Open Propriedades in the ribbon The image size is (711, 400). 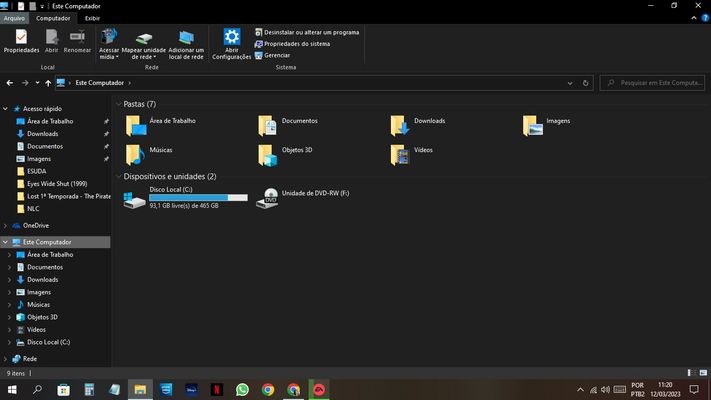pyautogui.click(x=21, y=41)
